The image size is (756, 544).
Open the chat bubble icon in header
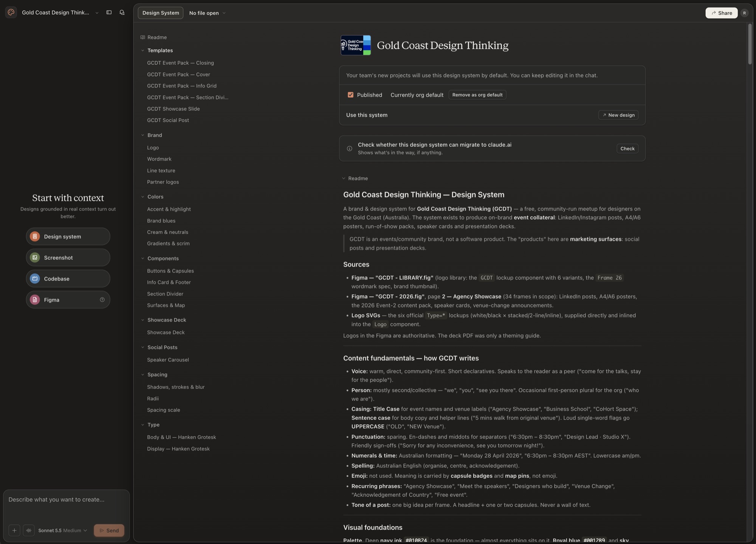pos(122,12)
